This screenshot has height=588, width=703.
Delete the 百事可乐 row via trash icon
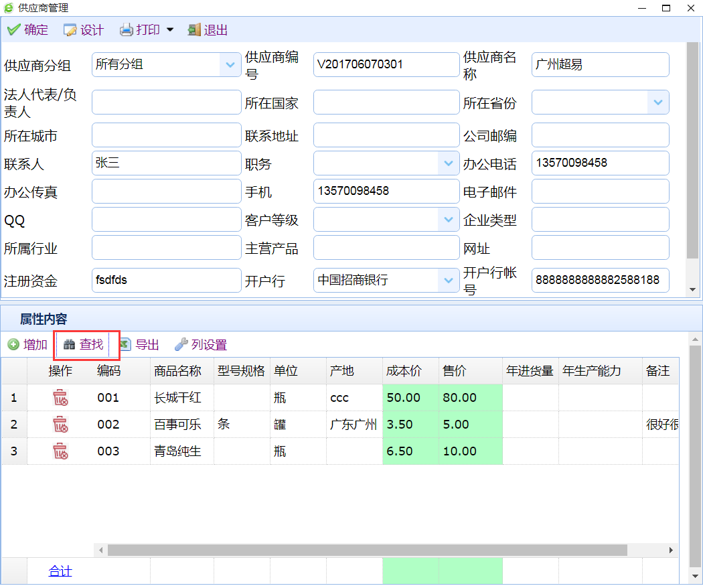pos(60,425)
